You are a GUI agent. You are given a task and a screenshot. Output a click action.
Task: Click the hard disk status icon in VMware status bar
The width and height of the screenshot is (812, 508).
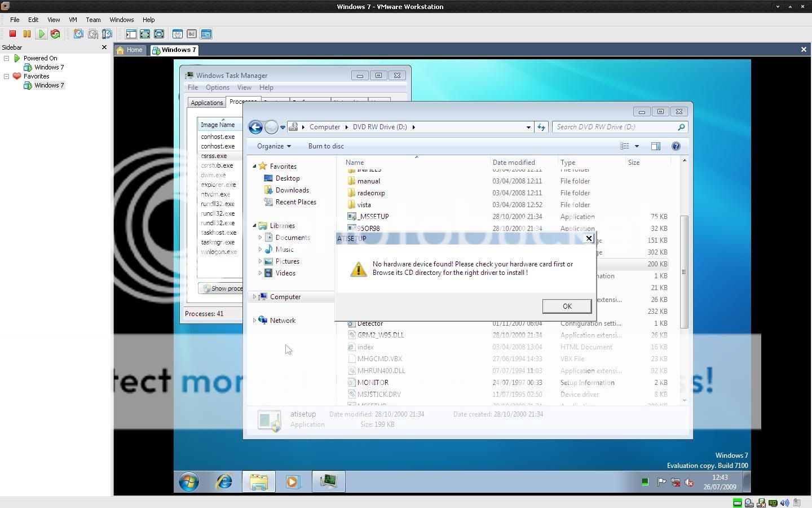(x=737, y=503)
